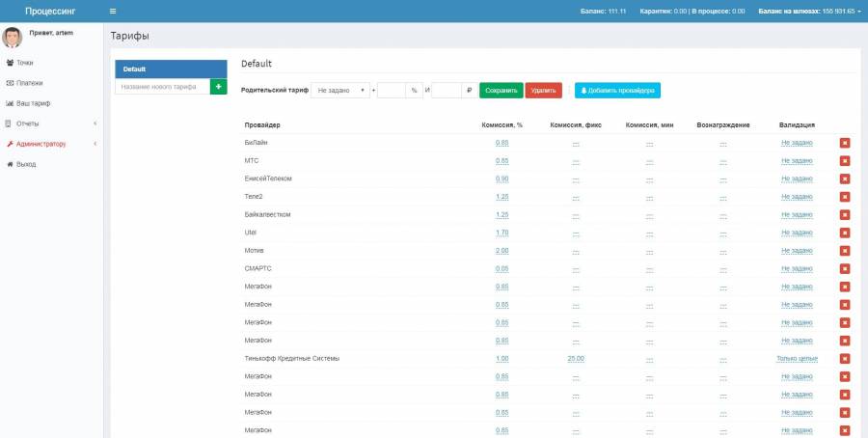This screenshot has height=438, width=868.
Task: Click the Добавить провайдера button
Action: (x=617, y=91)
